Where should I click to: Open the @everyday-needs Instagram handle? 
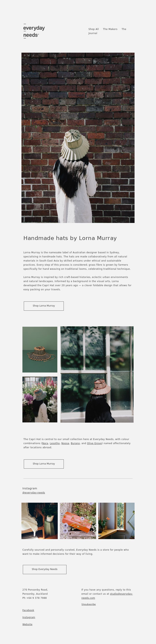tap(34, 493)
